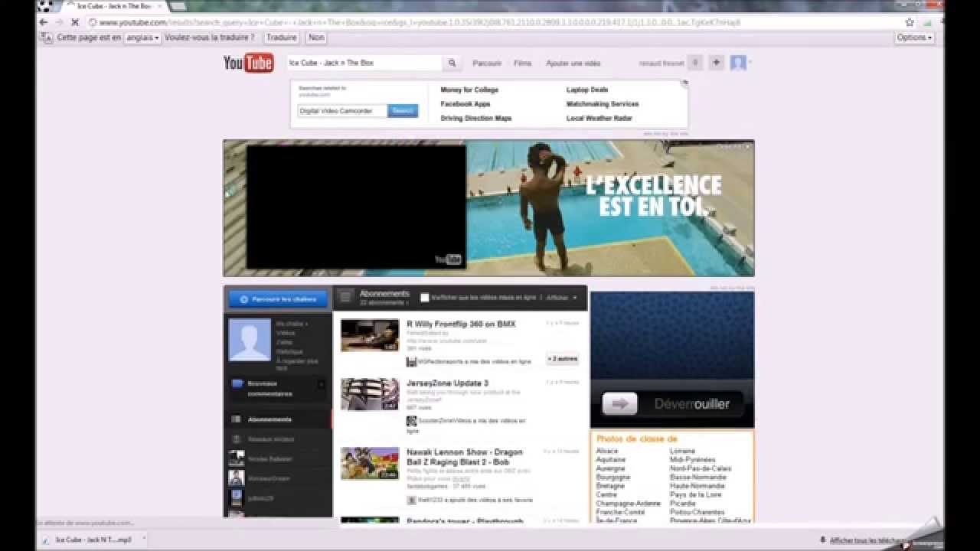Click the blue profile avatar in the sidebar
This screenshot has width=980, height=551.
pyautogui.click(x=250, y=340)
